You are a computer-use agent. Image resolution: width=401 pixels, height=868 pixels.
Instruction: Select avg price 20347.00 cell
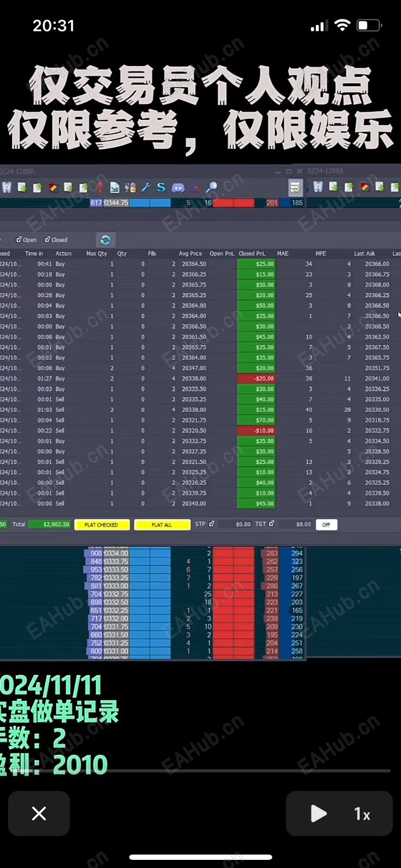(194, 368)
